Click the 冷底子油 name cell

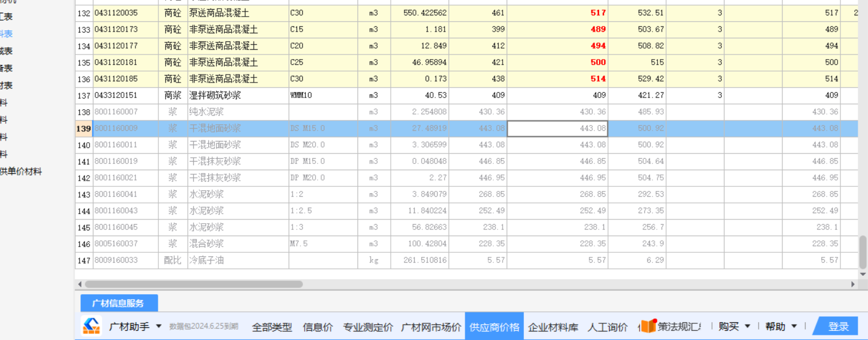coord(238,260)
